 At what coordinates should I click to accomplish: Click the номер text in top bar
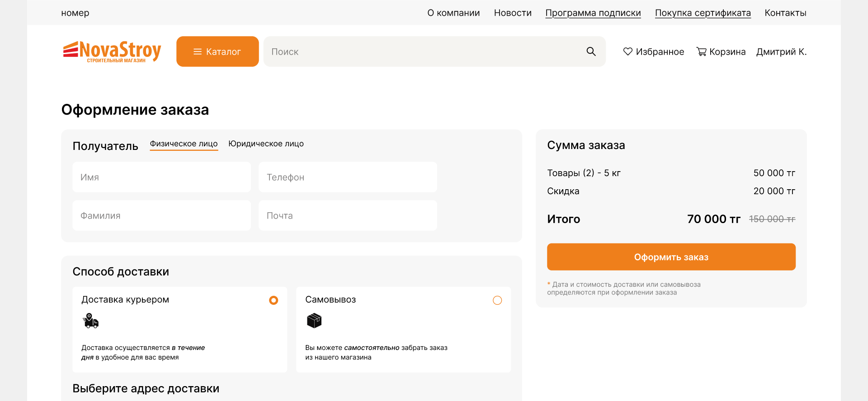tap(75, 13)
